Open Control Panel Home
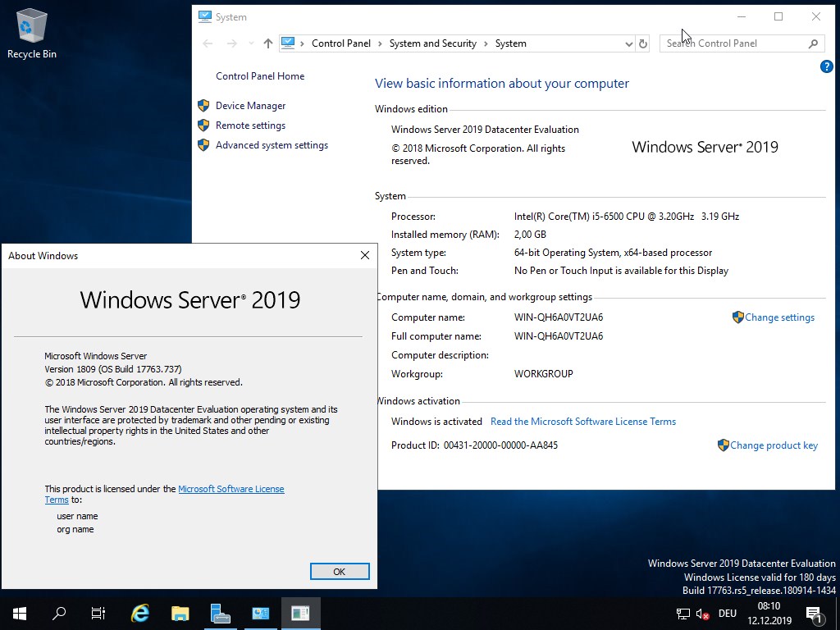840x630 pixels. [260, 76]
